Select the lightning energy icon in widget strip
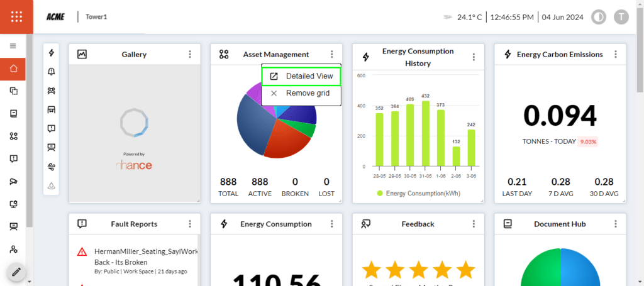Image resolution: width=644 pixels, height=286 pixels. (51, 53)
